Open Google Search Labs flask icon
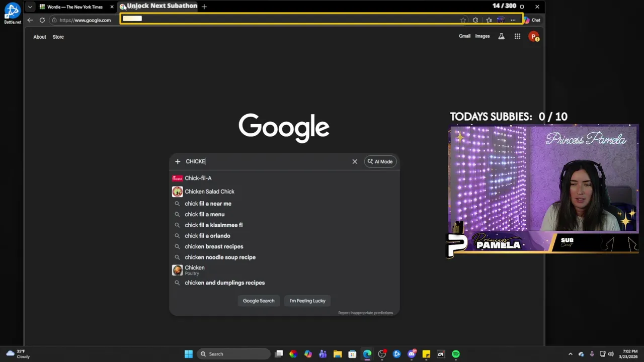This screenshot has height=362, width=644. (501, 36)
